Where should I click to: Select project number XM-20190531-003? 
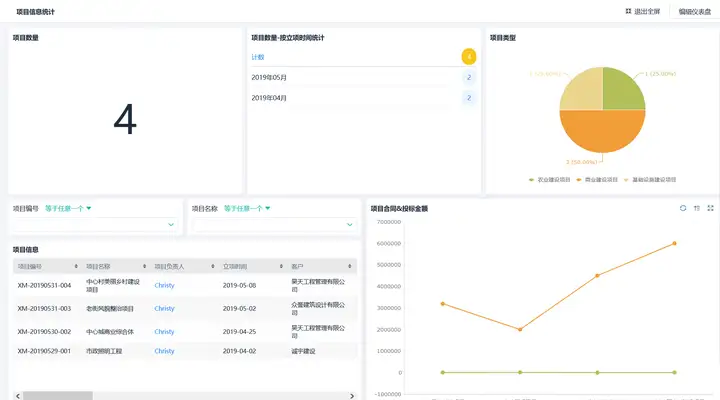(44, 308)
